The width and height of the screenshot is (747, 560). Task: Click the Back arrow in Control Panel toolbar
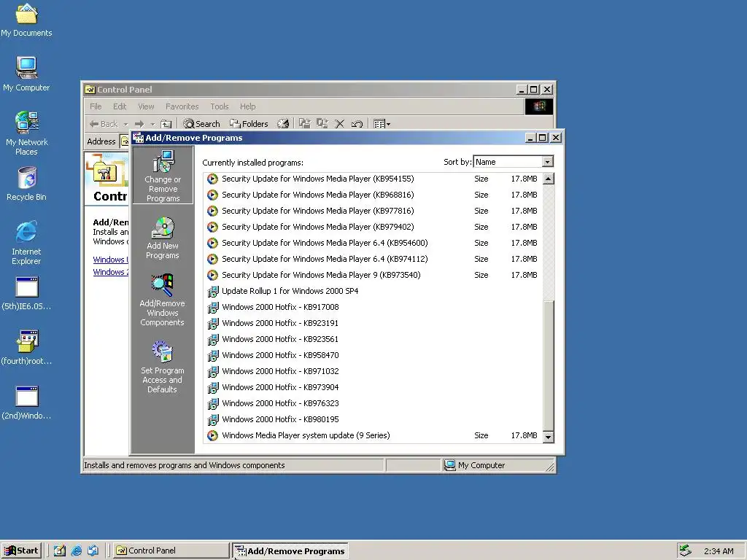[x=104, y=124]
